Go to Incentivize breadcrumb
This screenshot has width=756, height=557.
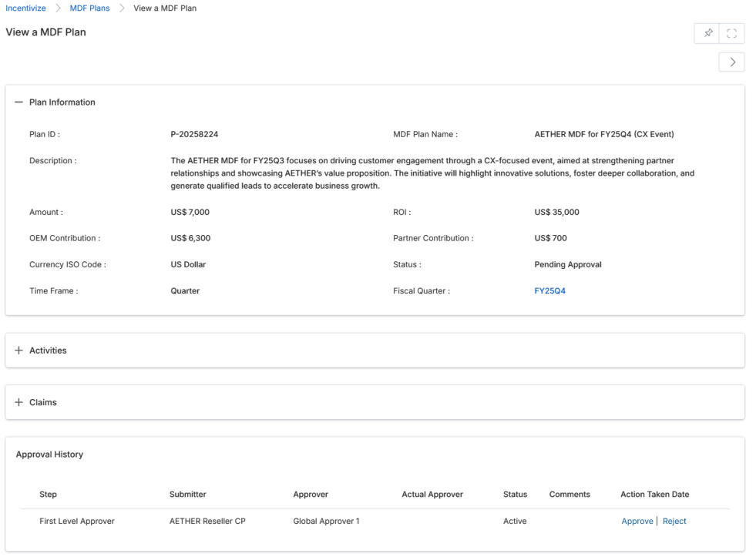[25, 8]
